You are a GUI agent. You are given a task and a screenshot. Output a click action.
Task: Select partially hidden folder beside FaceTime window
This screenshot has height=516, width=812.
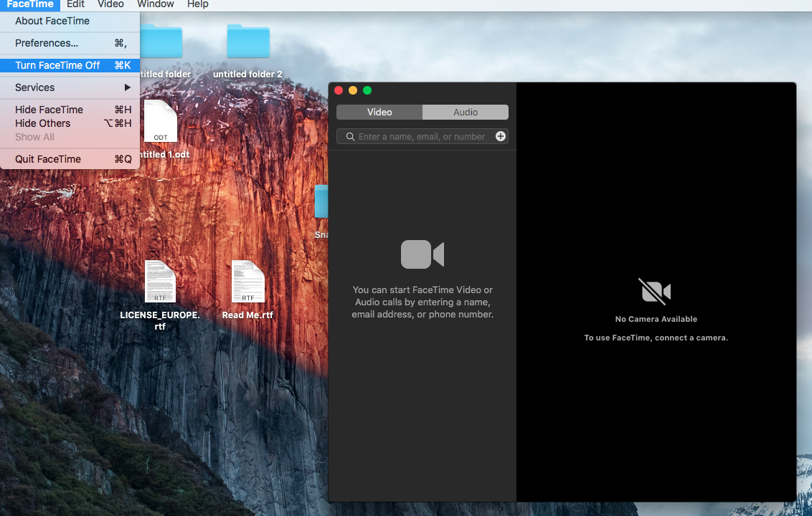click(x=321, y=201)
